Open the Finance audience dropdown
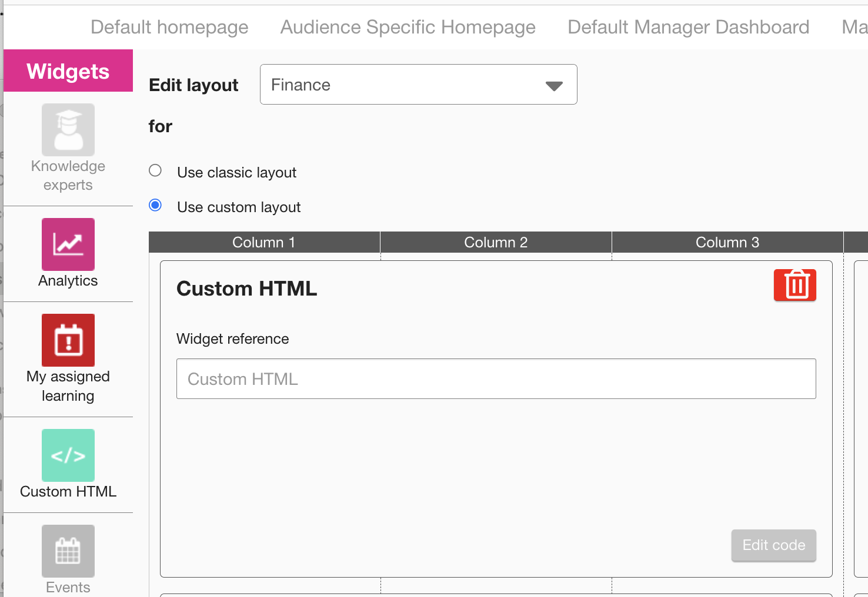This screenshot has width=868, height=597. (x=418, y=85)
